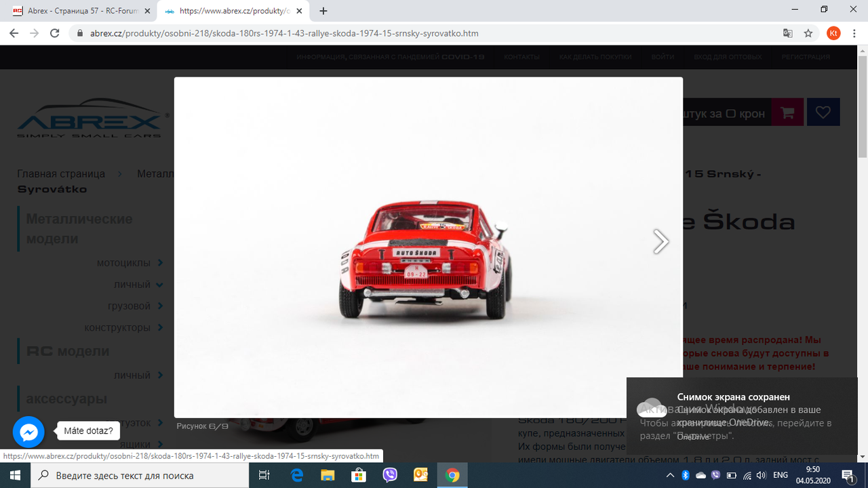868x488 pixels.
Task: Open Viber from the taskbar
Action: click(x=390, y=475)
